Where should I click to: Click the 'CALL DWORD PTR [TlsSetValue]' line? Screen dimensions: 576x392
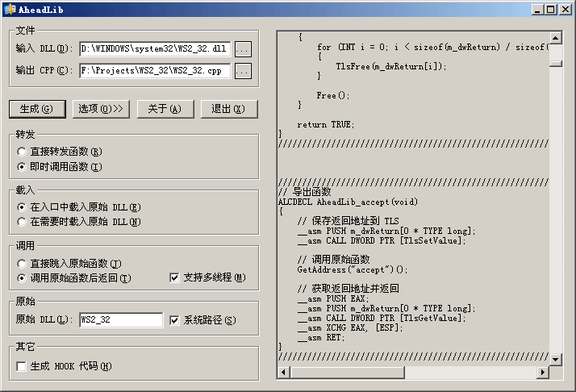(x=382, y=240)
